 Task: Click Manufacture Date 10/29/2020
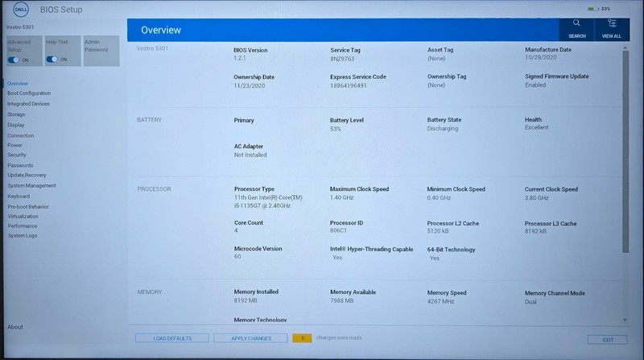coord(540,57)
